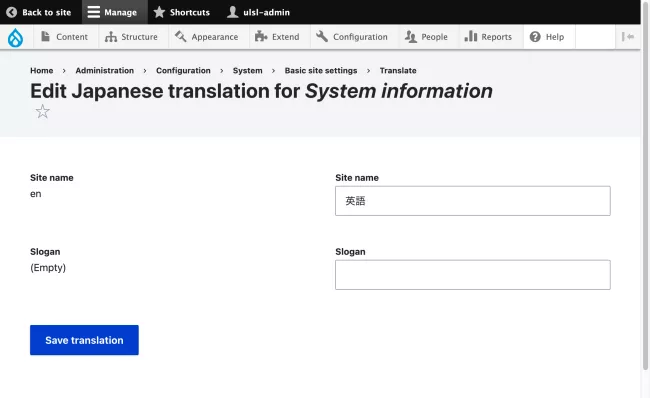The height and width of the screenshot is (398, 650).
Task: Click the Configuration wrench icon
Action: [322, 36]
